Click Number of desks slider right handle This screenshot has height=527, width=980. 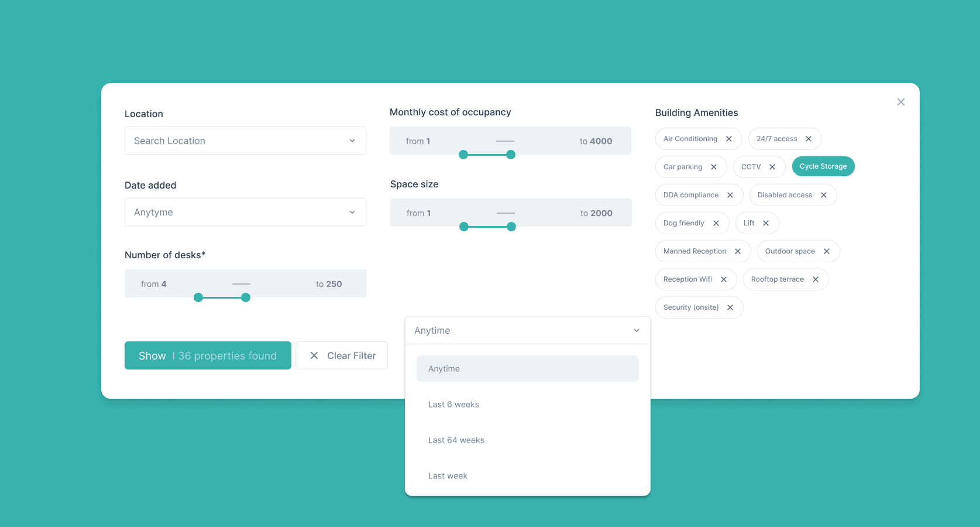coord(246,297)
